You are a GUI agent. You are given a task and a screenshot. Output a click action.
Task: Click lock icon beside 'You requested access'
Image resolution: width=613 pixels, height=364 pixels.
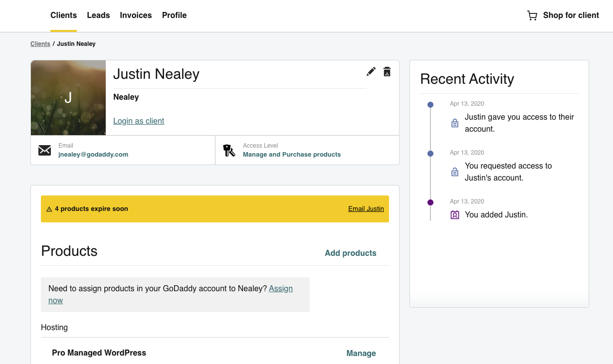[x=455, y=172]
